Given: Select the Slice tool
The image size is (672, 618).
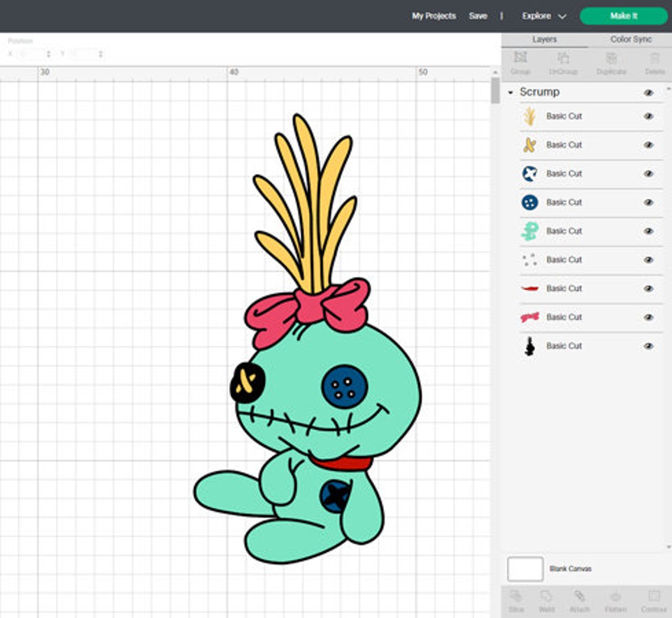Looking at the screenshot, I should click(x=516, y=596).
